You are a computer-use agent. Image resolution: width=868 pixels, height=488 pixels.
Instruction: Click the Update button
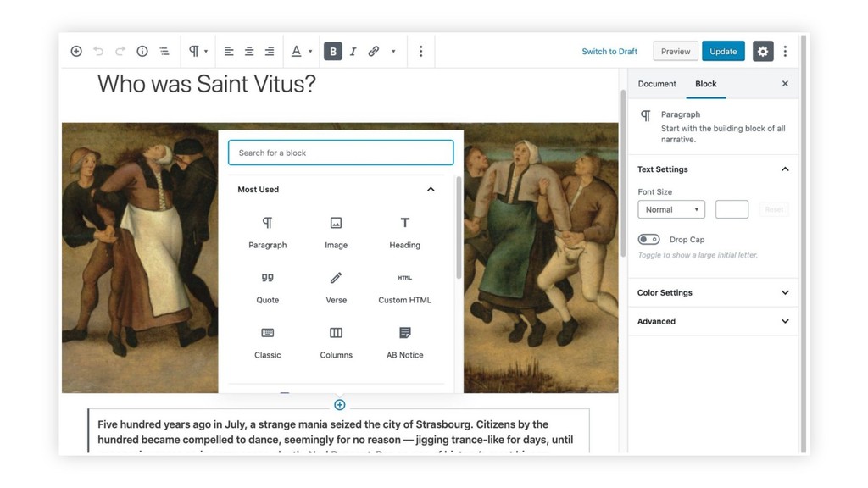[x=723, y=51]
